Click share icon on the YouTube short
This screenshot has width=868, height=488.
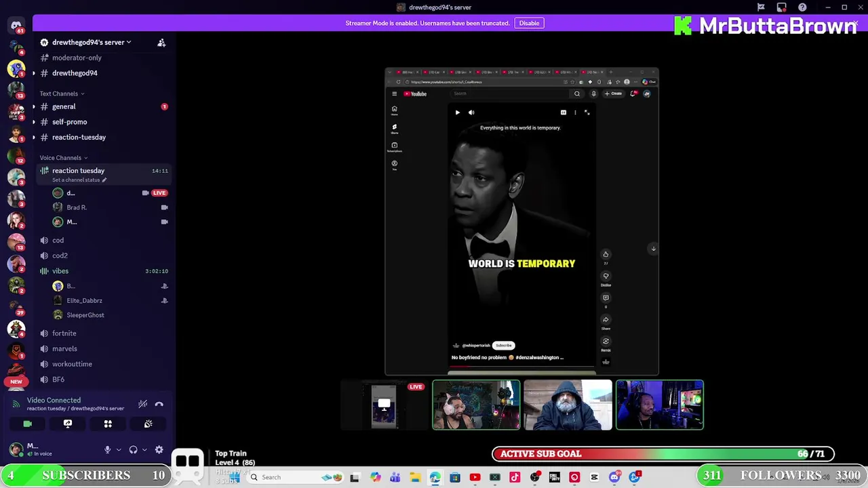click(606, 319)
